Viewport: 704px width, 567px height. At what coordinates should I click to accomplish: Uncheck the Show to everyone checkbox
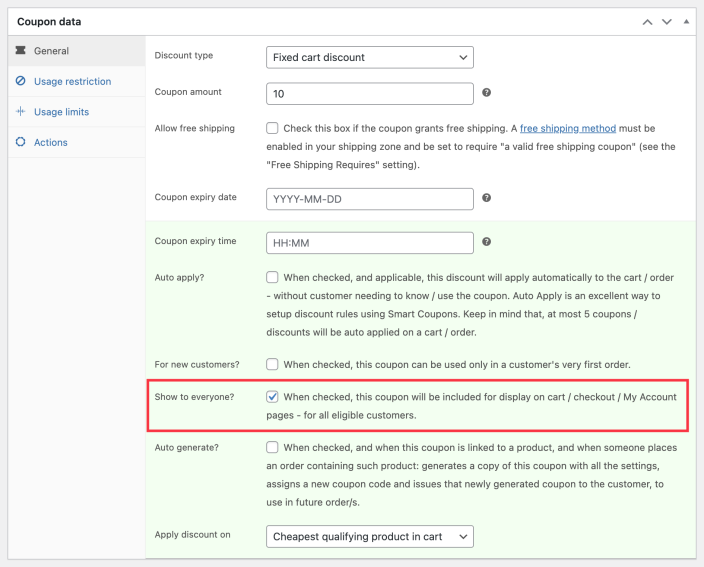tap(273, 397)
